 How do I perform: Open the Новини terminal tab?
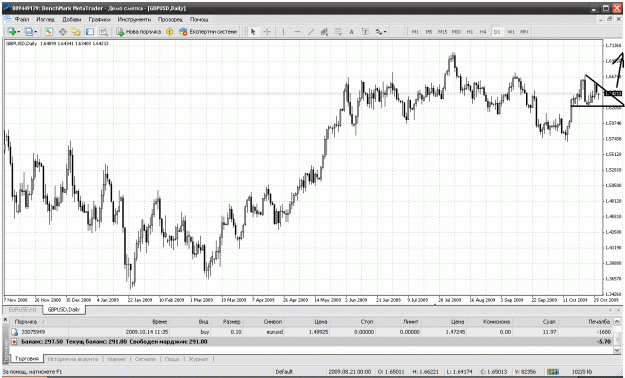[116, 359]
